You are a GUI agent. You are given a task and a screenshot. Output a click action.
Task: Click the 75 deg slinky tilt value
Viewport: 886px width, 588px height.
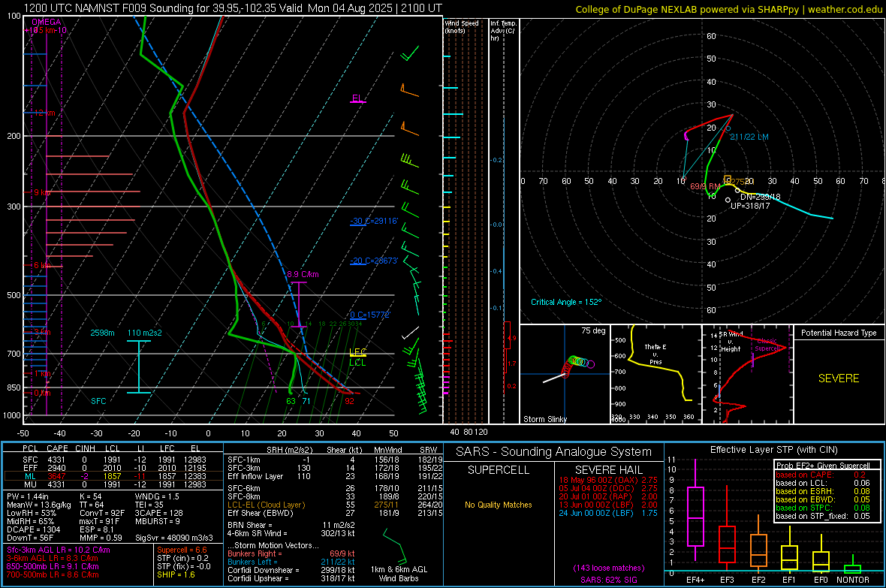[x=593, y=330]
